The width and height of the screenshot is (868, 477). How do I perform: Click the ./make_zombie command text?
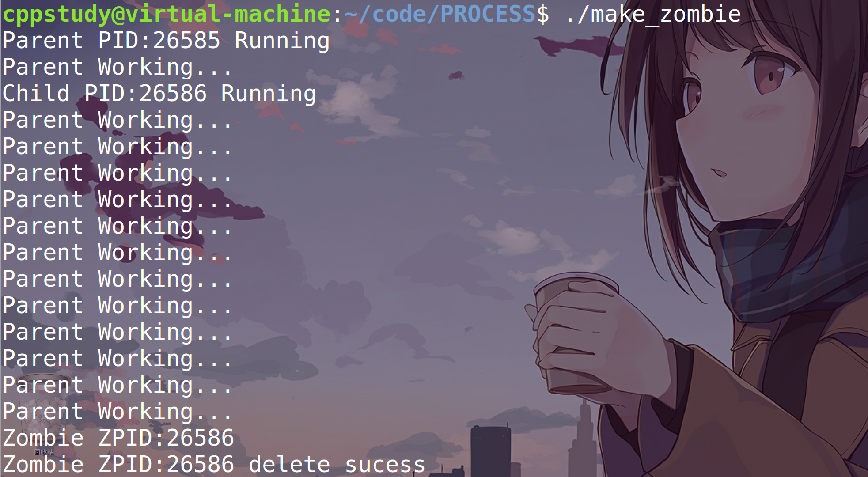click(653, 14)
